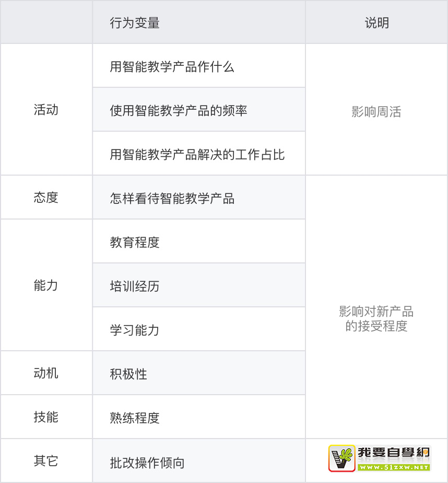Click the 教育程度 row
Screen dimensions: 448x483
tap(135, 243)
